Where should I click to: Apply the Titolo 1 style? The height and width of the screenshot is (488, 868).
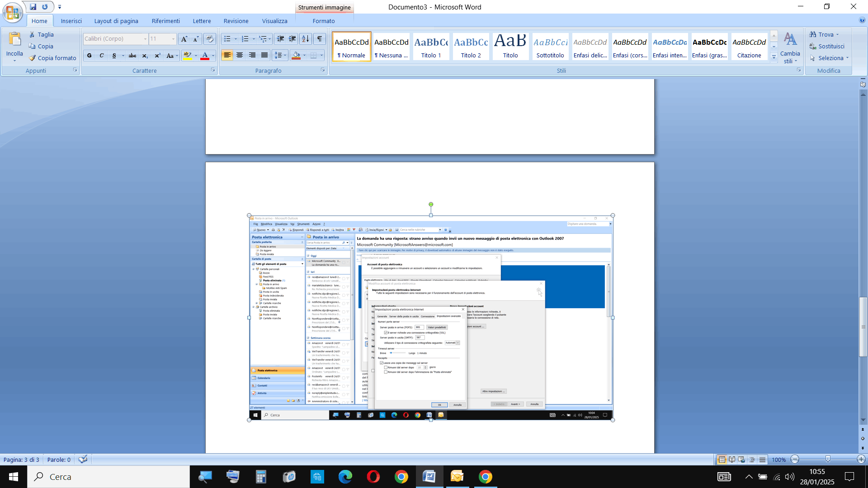(431, 46)
